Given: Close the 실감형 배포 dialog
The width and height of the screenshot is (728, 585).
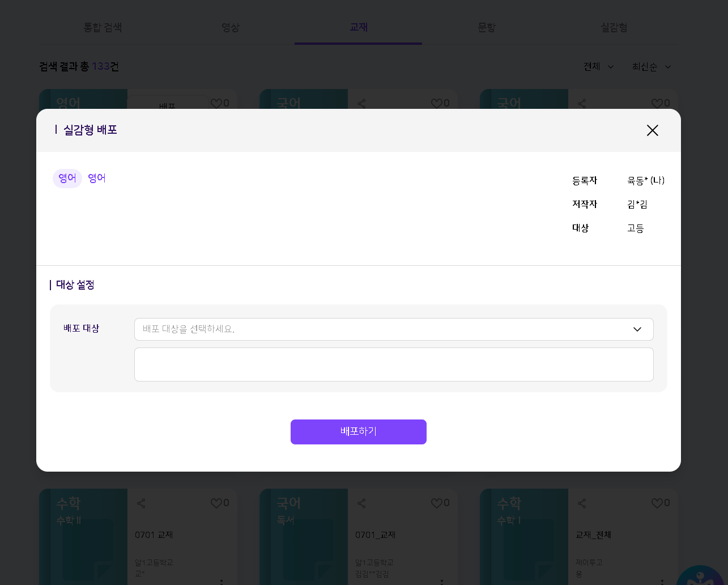Looking at the screenshot, I should [652, 130].
